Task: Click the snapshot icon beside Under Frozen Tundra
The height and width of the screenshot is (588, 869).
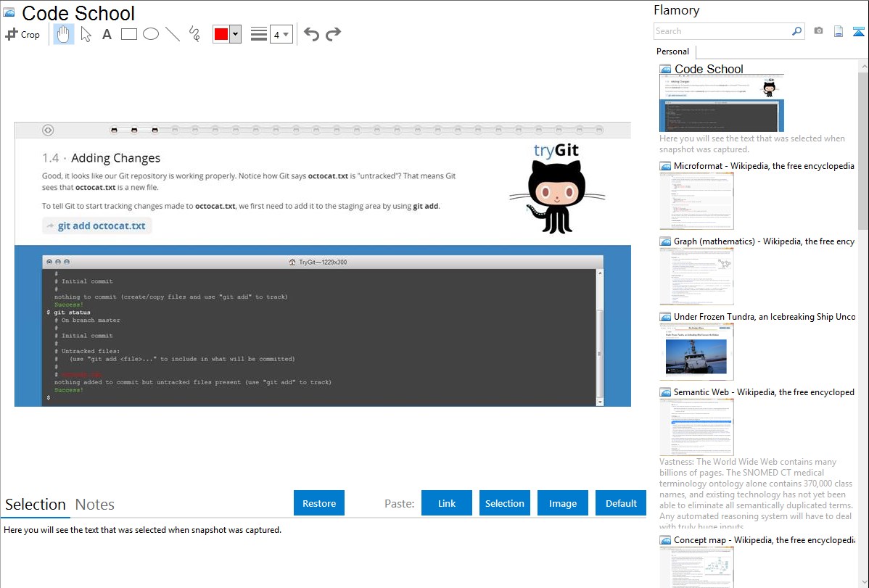Action: (665, 317)
